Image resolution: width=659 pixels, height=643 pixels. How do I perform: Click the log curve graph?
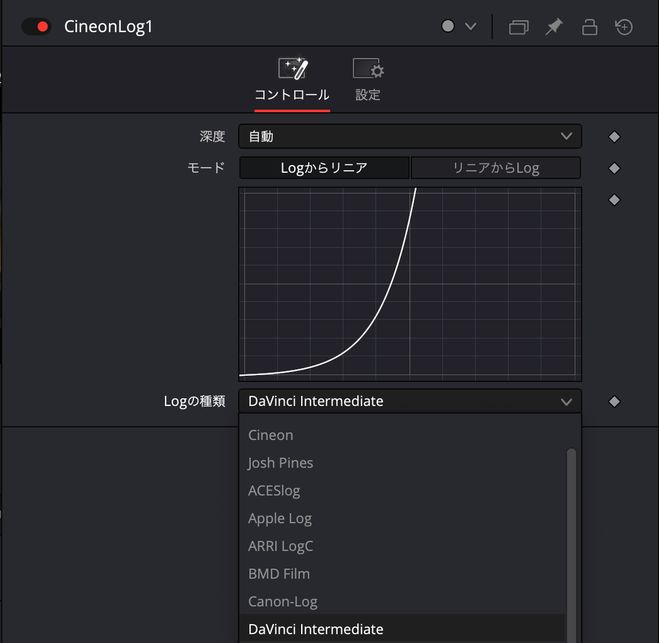[410, 285]
